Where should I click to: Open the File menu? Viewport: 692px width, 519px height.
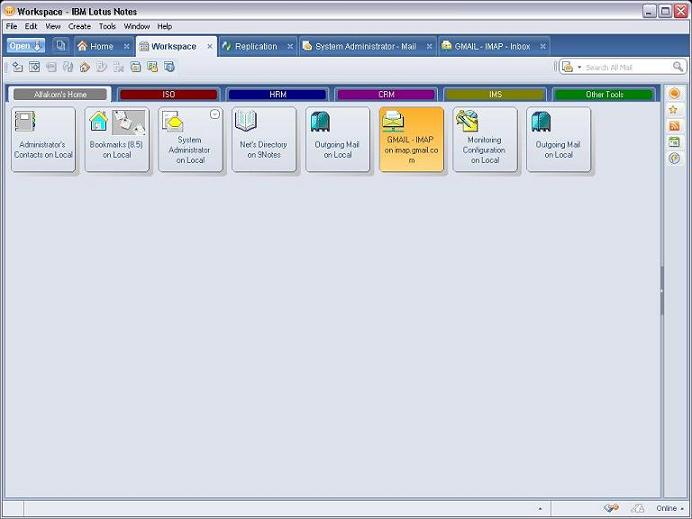11,26
